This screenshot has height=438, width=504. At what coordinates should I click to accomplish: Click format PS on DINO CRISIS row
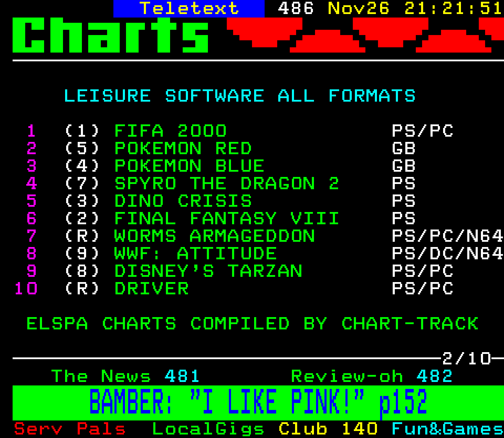click(x=404, y=201)
